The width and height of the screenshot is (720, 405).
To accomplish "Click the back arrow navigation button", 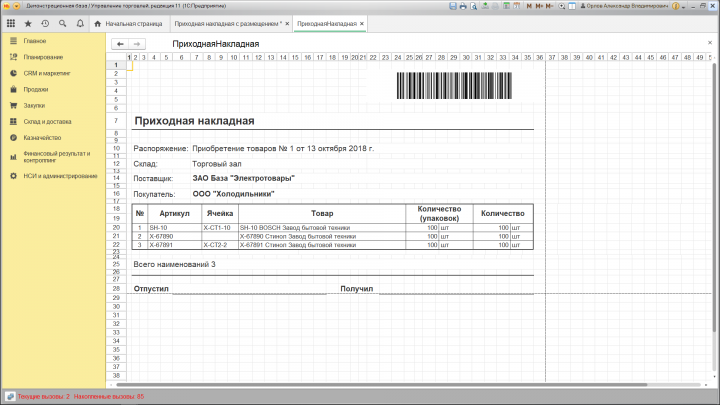I will (x=120, y=44).
